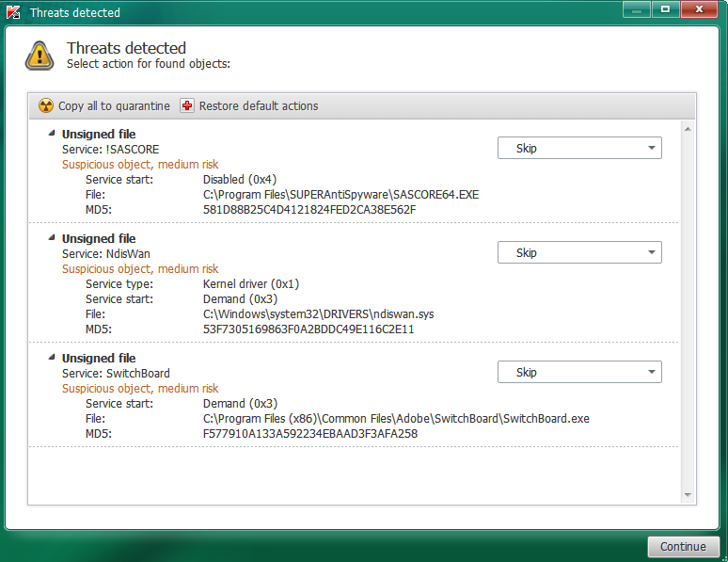This screenshot has height=562, width=728.
Task: Click the Continue button
Action: pyautogui.click(x=683, y=547)
